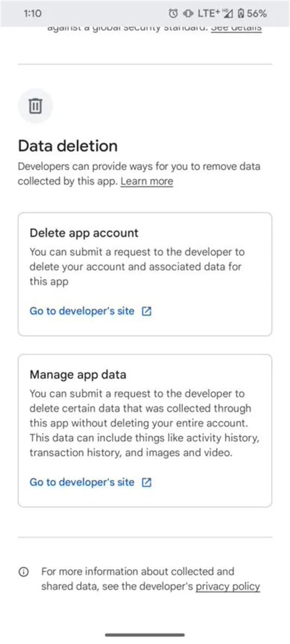290x644 pixels.
Task: Open Go to developer's site for account deletion
Action: [82, 311]
